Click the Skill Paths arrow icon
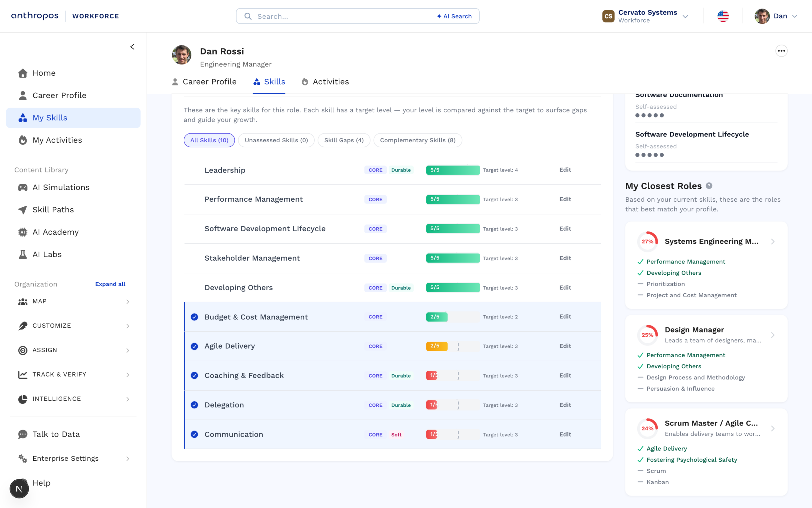This screenshot has height=508, width=812. tap(23, 210)
